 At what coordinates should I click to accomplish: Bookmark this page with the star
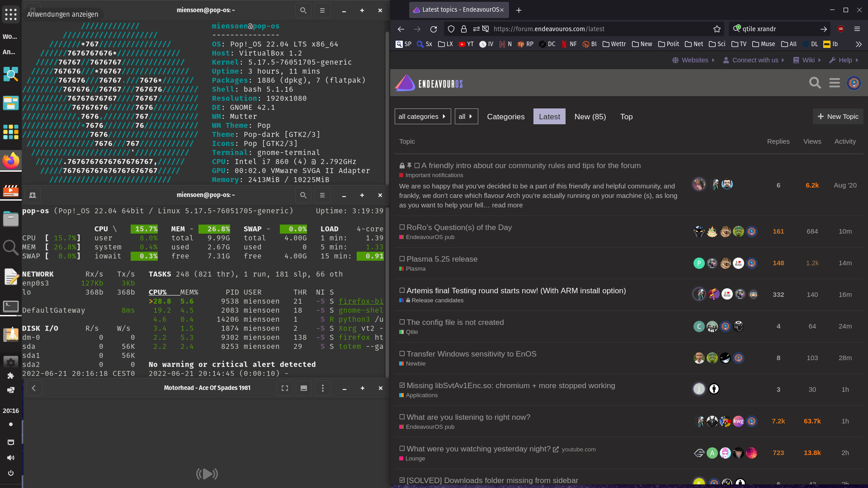pyautogui.click(x=717, y=29)
